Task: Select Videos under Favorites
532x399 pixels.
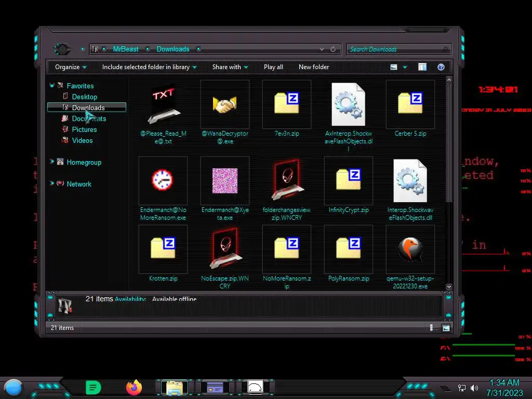Action: pyautogui.click(x=82, y=140)
